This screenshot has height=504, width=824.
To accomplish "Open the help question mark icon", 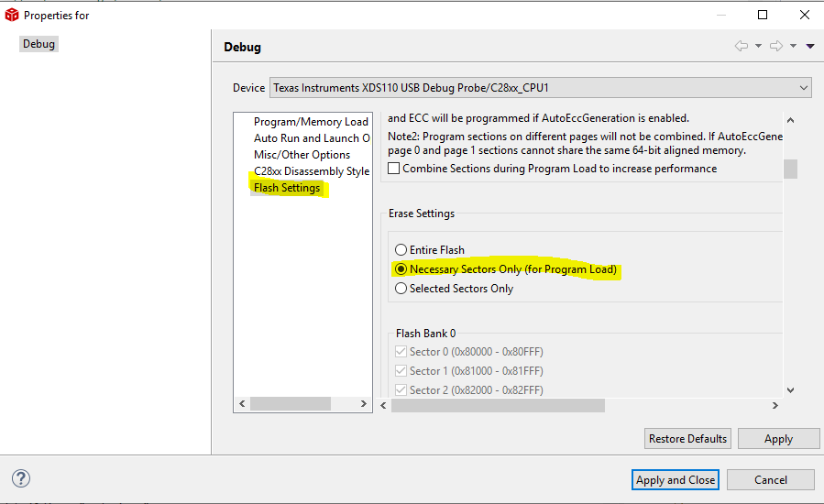I will click(x=21, y=478).
